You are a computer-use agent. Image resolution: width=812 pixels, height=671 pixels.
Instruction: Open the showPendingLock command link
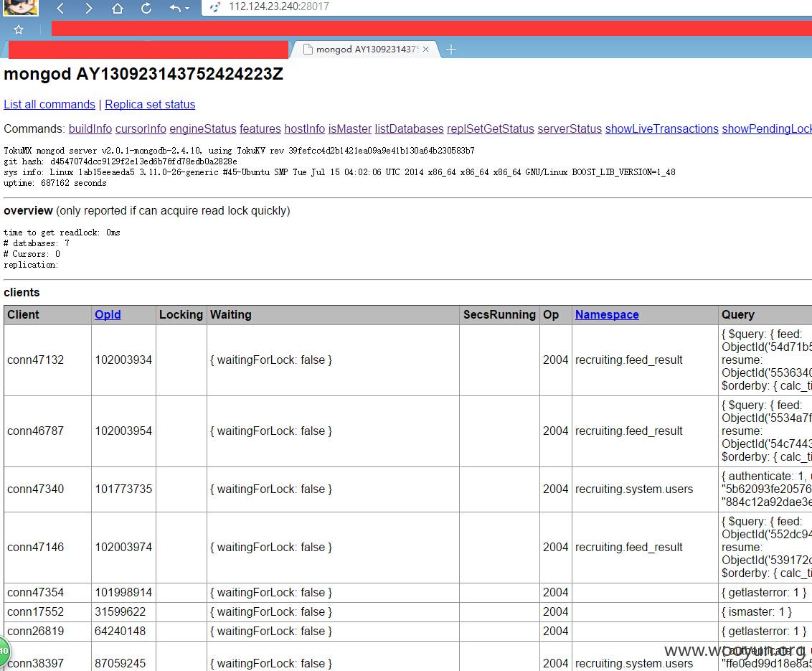(x=767, y=128)
